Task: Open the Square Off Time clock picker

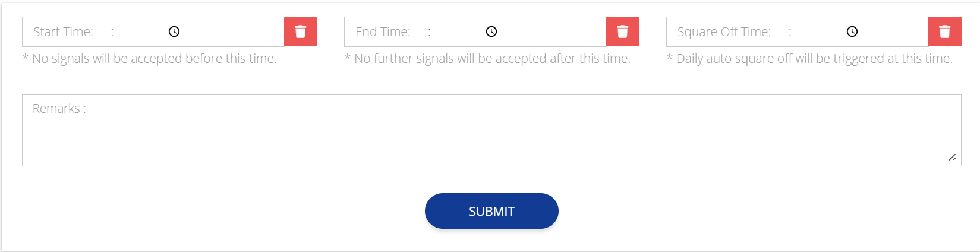Action: pyautogui.click(x=852, y=32)
